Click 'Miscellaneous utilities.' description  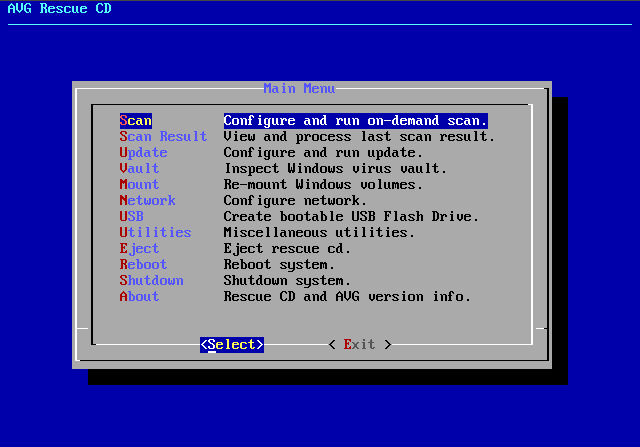coord(319,232)
